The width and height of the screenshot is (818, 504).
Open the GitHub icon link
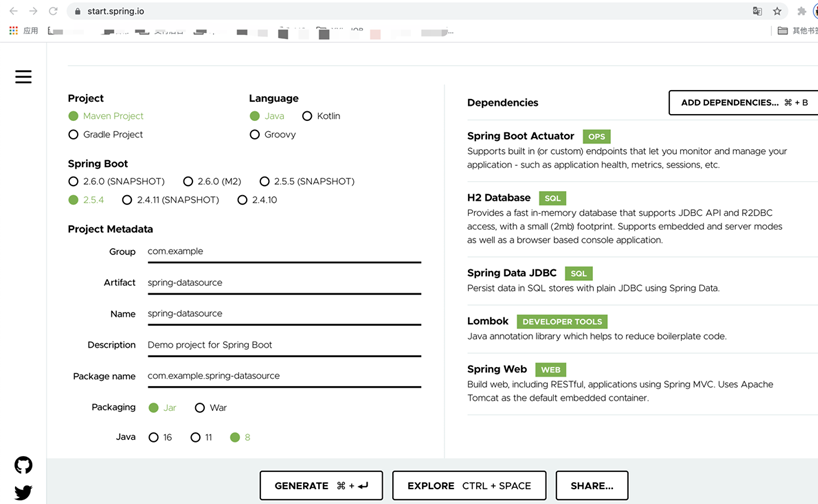(23, 465)
